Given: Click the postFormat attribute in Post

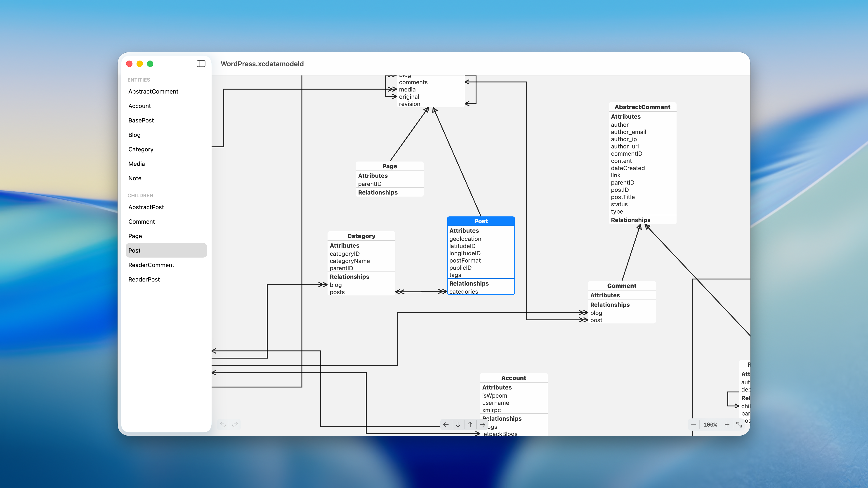Looking at the screenshot, I should (x=465, y=261).
